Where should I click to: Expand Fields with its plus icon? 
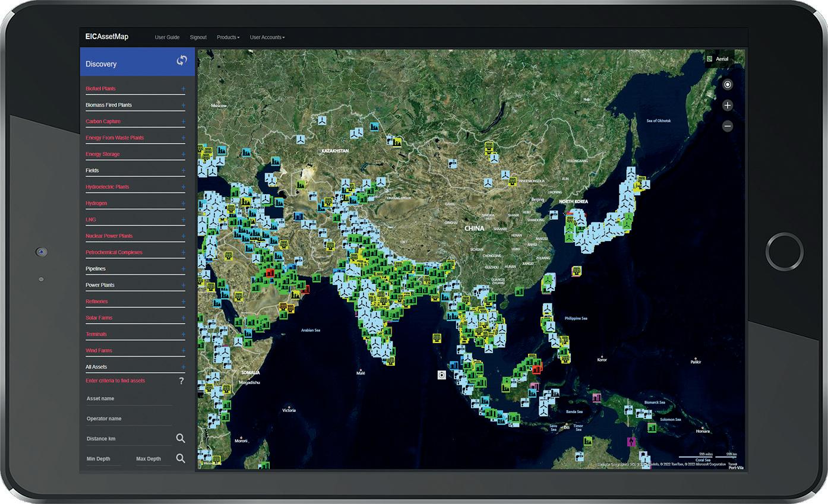pyautogui.click(x=183, y=171)
